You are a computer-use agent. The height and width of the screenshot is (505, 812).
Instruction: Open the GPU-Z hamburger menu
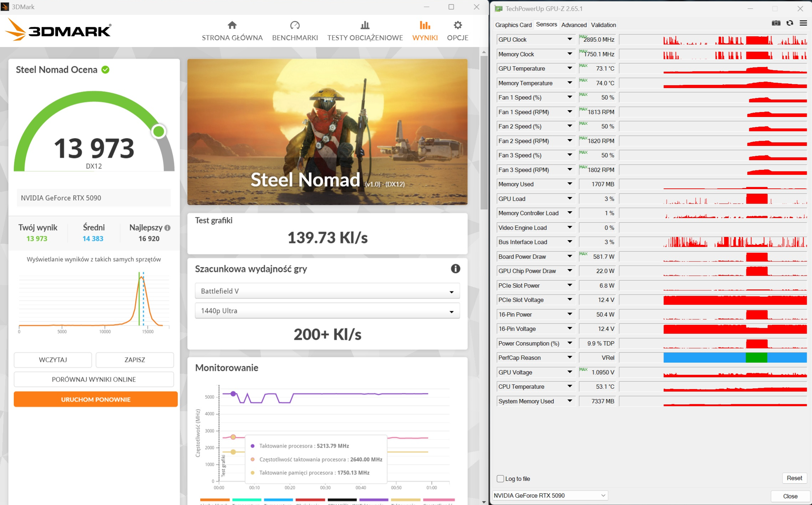[x=803, y=24]
